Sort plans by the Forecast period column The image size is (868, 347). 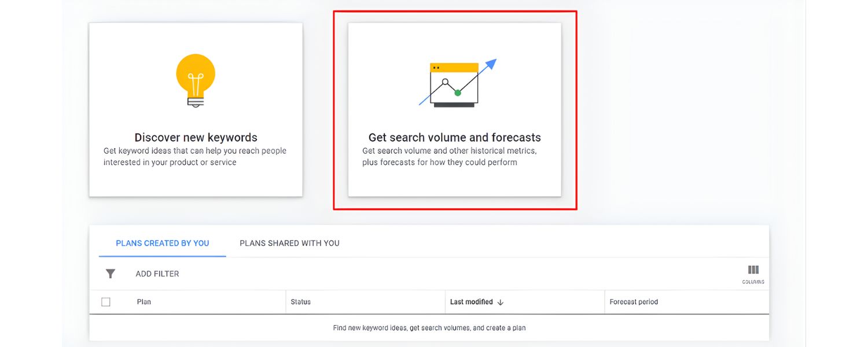click(x=633, y=301)
